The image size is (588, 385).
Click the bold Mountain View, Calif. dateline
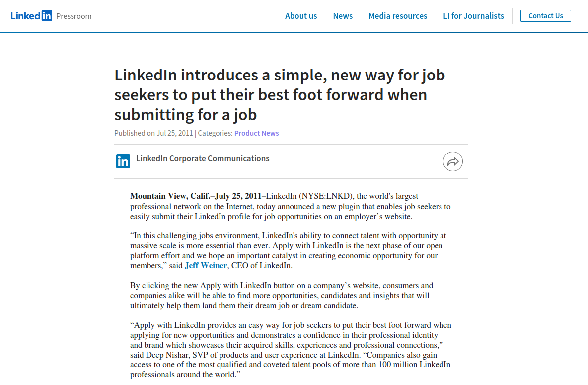point(198,196)
